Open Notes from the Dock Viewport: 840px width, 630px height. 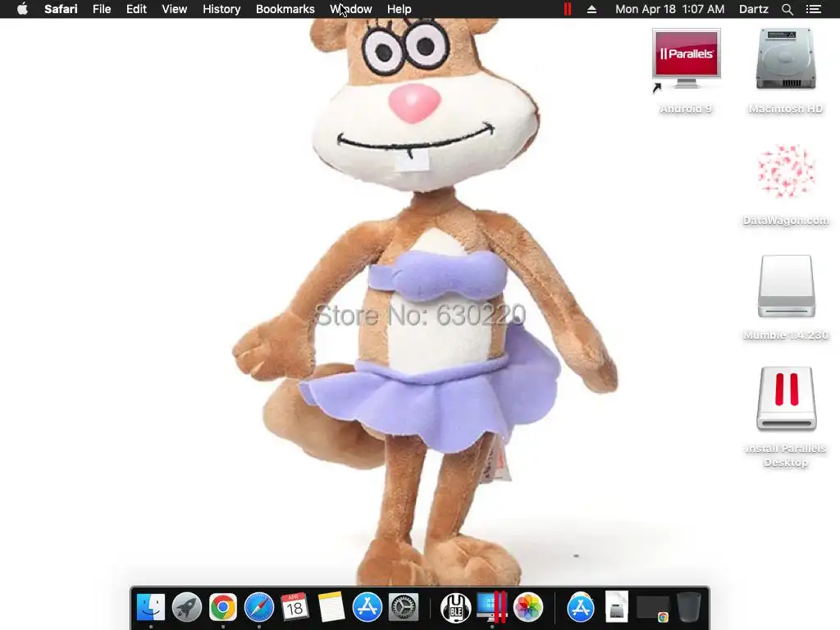pyautogui.click(x=331, y=607)
